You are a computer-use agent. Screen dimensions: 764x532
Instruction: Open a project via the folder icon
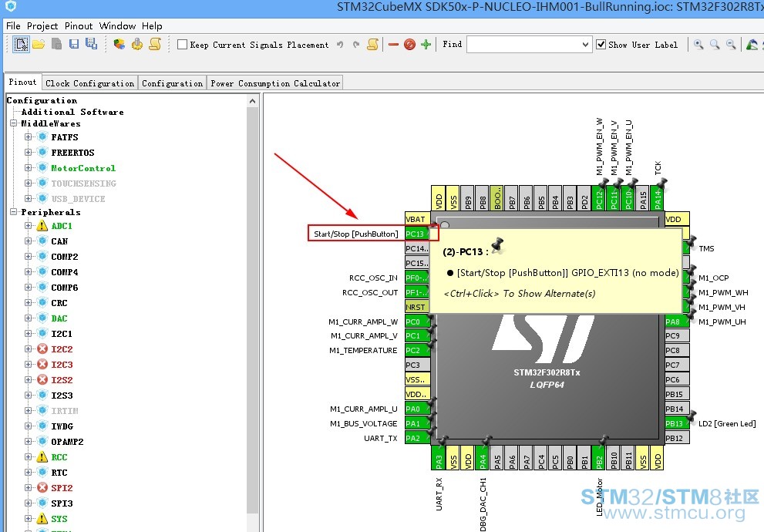[39, 45]
